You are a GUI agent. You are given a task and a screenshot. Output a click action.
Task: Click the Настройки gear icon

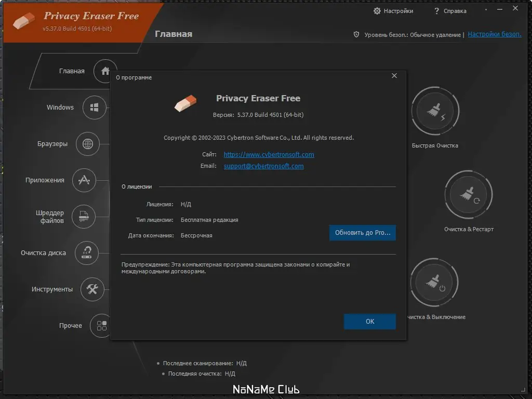pos(377,11)
